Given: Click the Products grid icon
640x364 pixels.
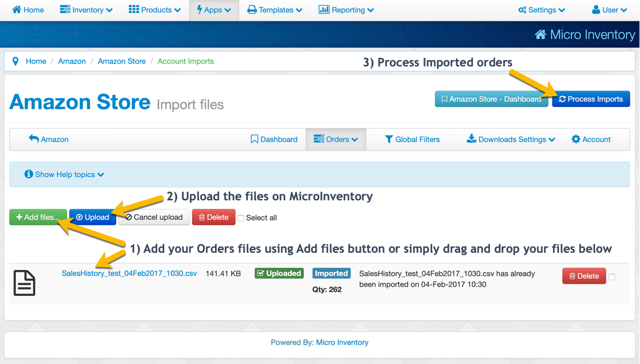Looking at the screenshot, I should coord(134,9).
